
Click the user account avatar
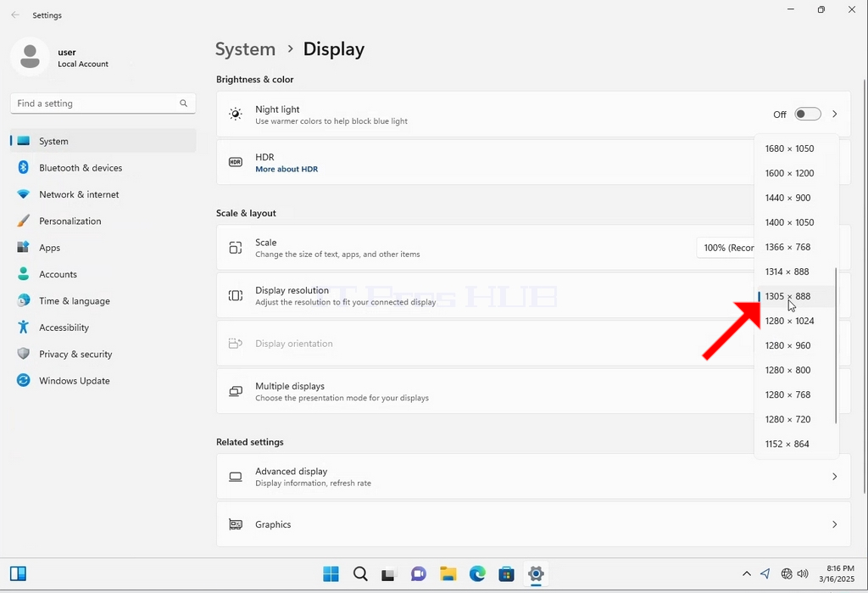point(30,57)
